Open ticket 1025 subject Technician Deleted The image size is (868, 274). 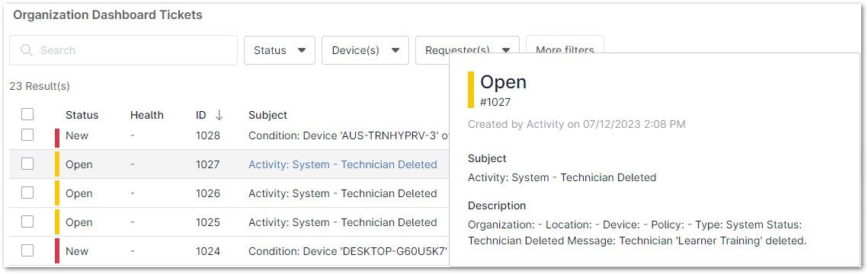click(343, 222)
